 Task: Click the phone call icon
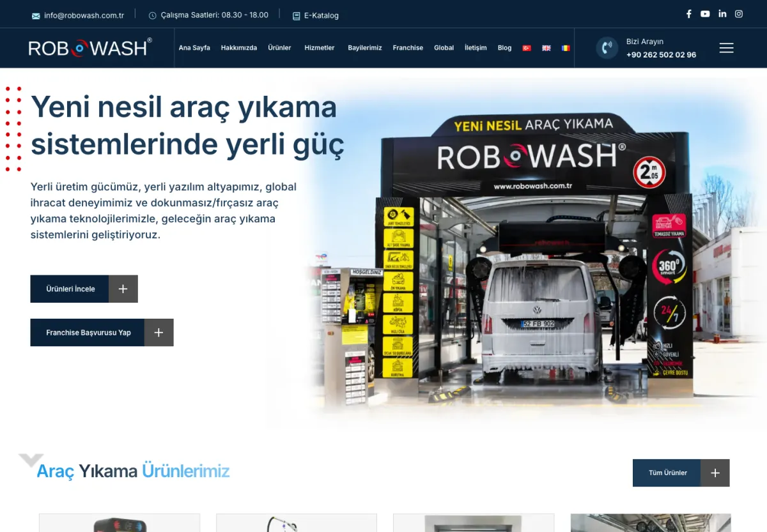(607, 48)
